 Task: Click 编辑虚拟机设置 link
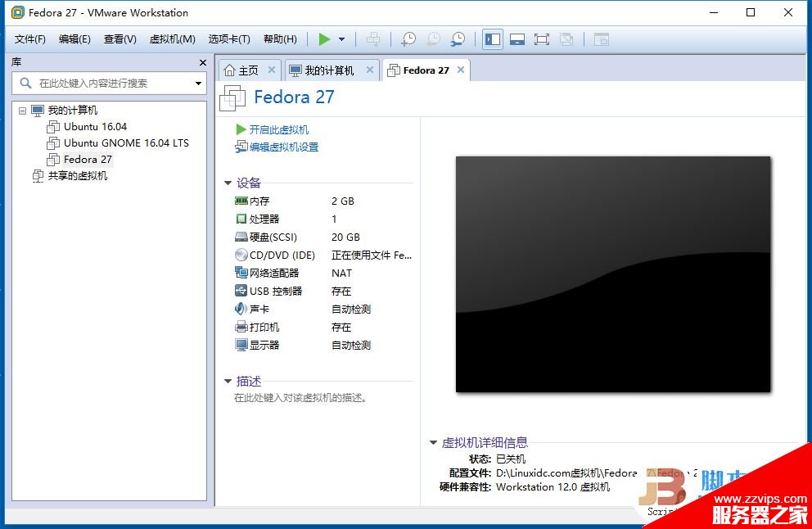point(284,147)
